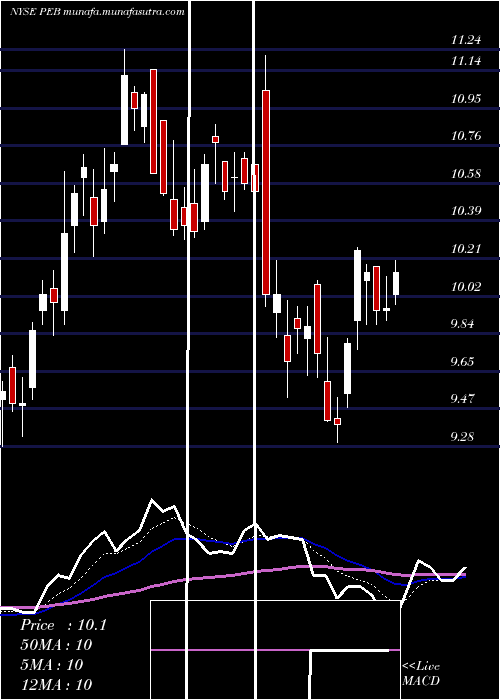
Task: Click the <<Live MACD label
Action: (x=421, y=674)
